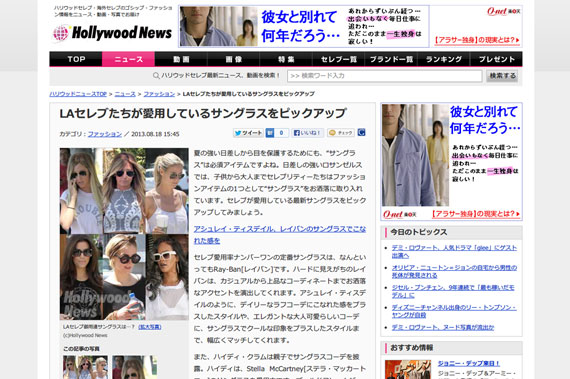Viewport: 570px width, 379px height.
Task: Open ジゼル・ブンチェン topic link
Action: click(453, 291)
